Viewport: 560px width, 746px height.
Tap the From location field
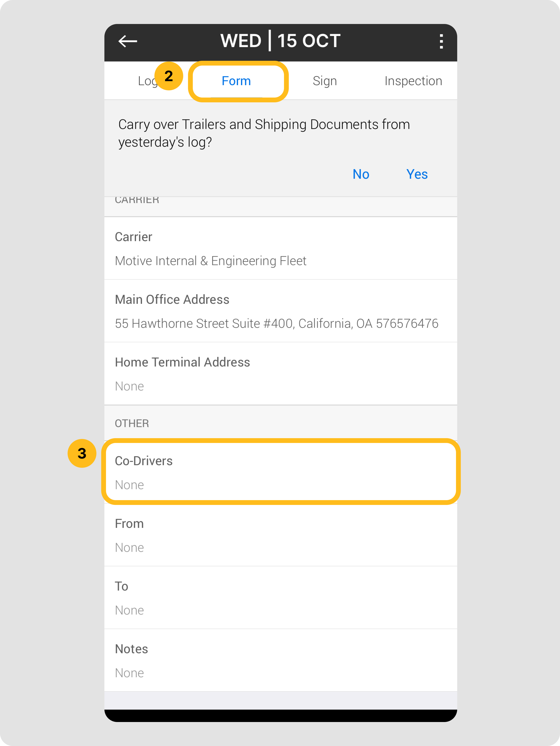click(280, 535)
